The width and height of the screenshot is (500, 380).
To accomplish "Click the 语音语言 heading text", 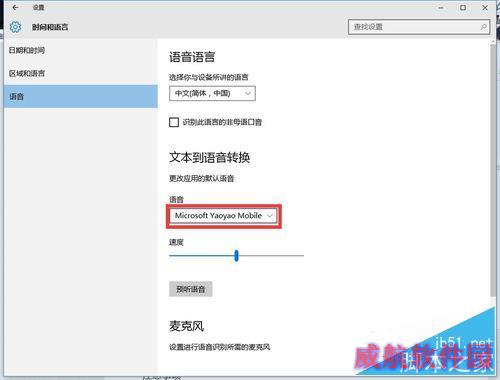I will (192, 57).
